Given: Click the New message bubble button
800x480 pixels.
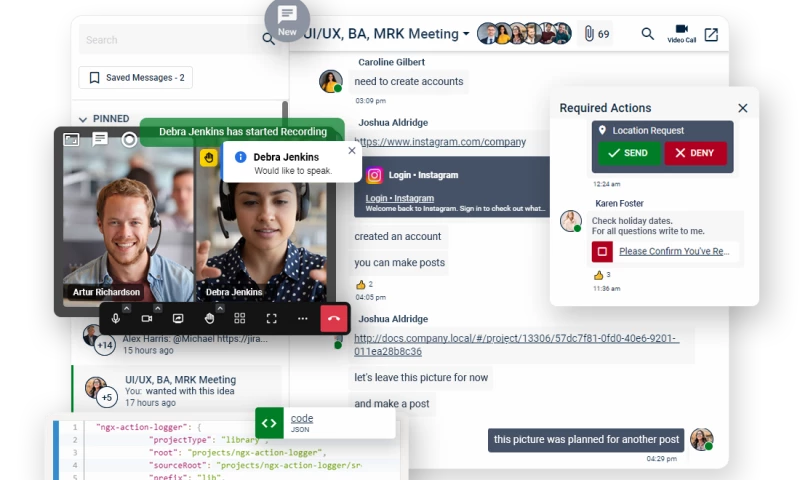Looking at the screenshot, I should coord(287,20).
